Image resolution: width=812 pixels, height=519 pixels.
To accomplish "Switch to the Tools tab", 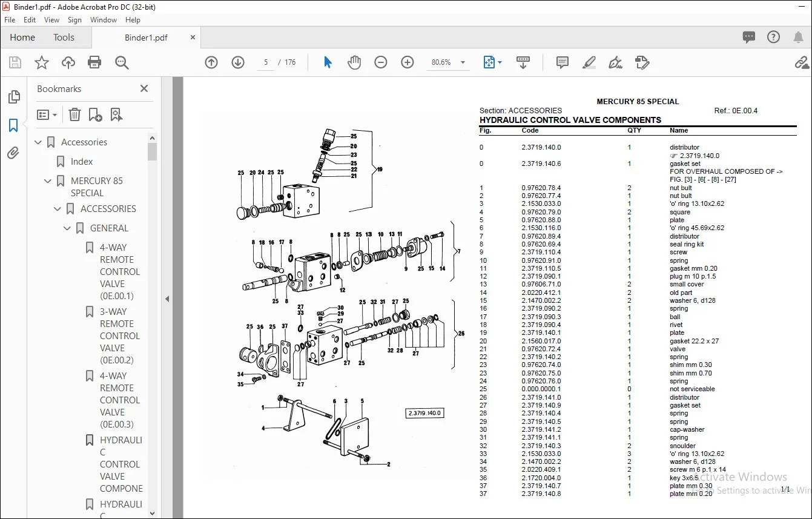I will [64, 37].
